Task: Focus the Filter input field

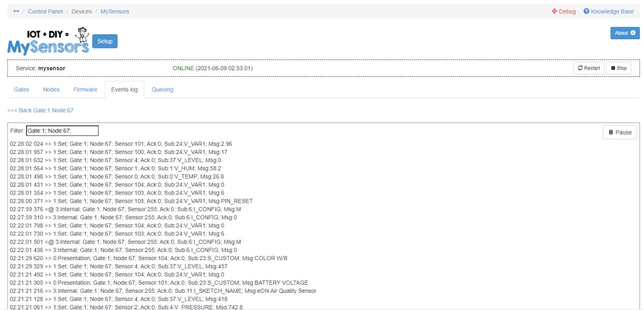Action: [62, 131]
